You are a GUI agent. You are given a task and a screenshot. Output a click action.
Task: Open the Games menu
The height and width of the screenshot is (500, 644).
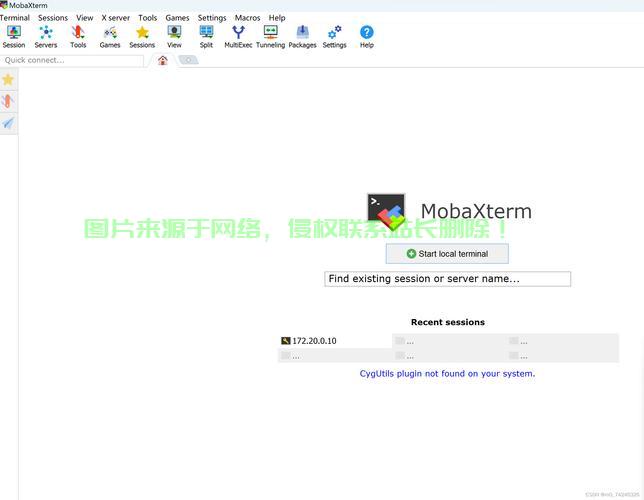(177, 18)
